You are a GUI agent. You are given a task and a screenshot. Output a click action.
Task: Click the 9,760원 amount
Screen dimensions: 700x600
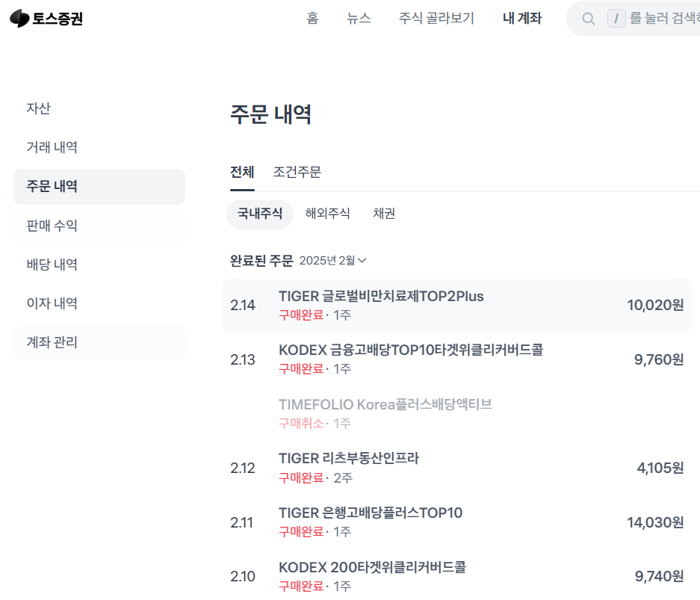pyautogui.click(x=659, y=360)
